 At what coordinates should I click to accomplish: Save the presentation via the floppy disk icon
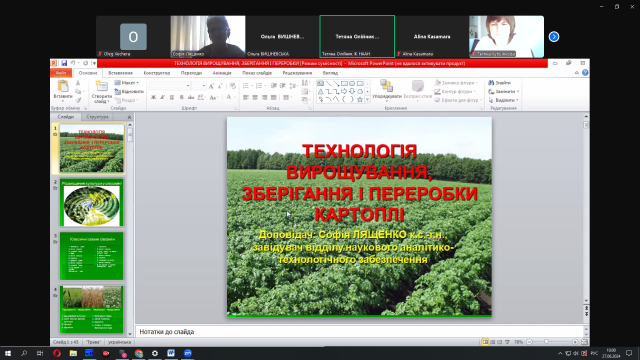click(64, 63)
